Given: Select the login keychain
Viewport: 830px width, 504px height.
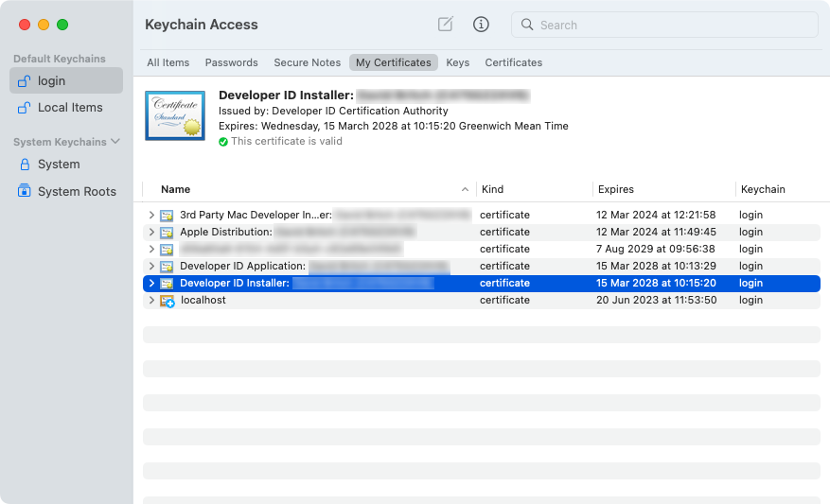Looking at the screenshot, I should coord(66,80).
